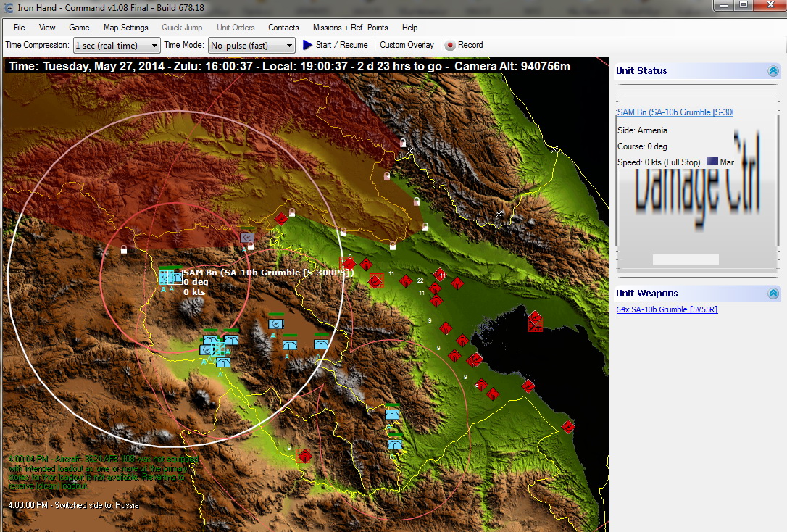Open the Map Settings menu
This screenshot has width=787, height=532.
pos(126,28)
